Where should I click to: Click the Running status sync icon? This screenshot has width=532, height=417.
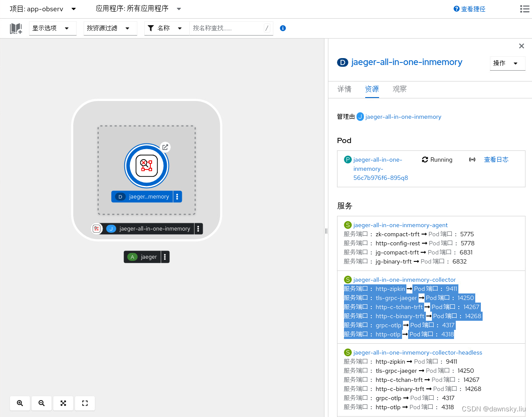tap(425, 160)
